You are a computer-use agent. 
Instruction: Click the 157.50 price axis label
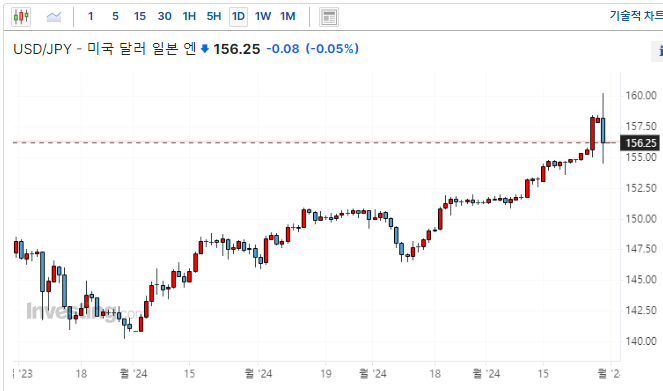point(641,126)
